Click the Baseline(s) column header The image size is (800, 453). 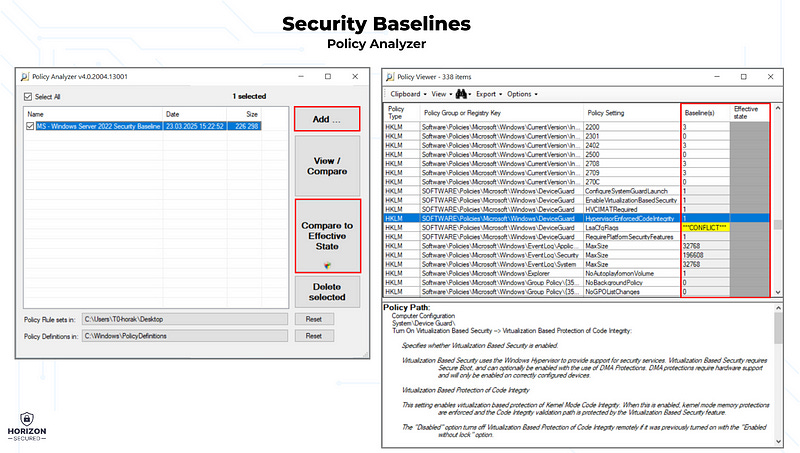(x=706, y=113)
